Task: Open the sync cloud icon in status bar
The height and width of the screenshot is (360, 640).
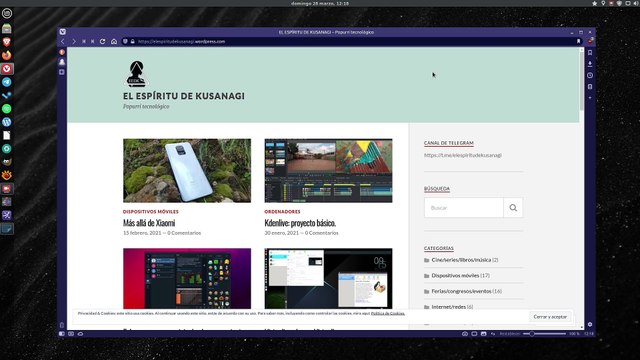Action: [80, 334]
